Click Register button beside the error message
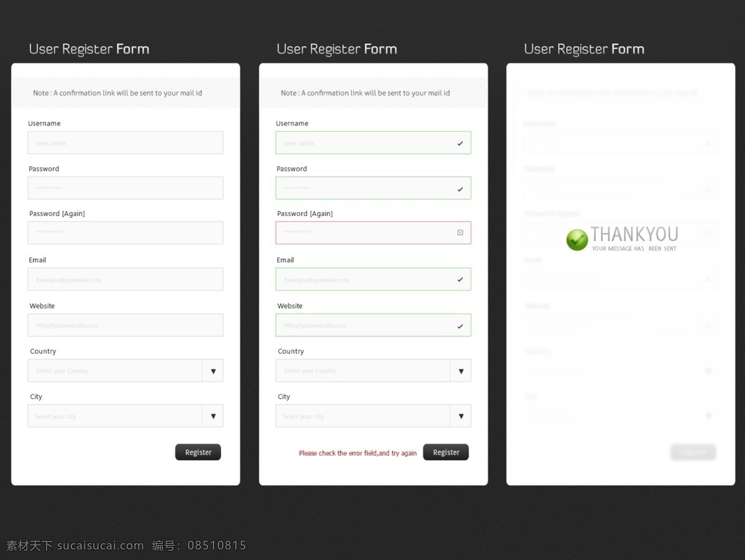 (446, 452)
